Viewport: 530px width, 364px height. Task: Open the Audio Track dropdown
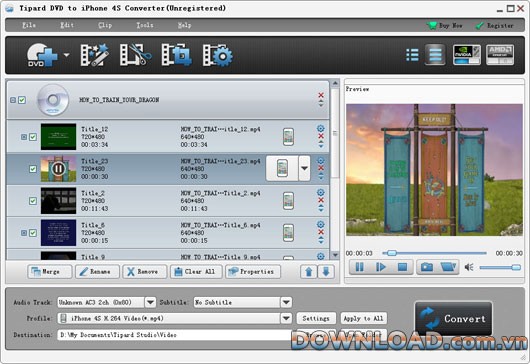pos(150,302)
